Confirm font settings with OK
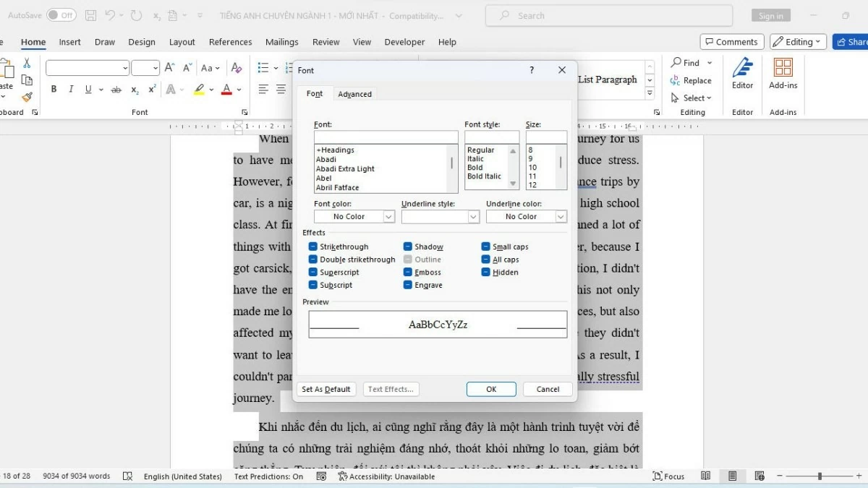 (491, 389)
